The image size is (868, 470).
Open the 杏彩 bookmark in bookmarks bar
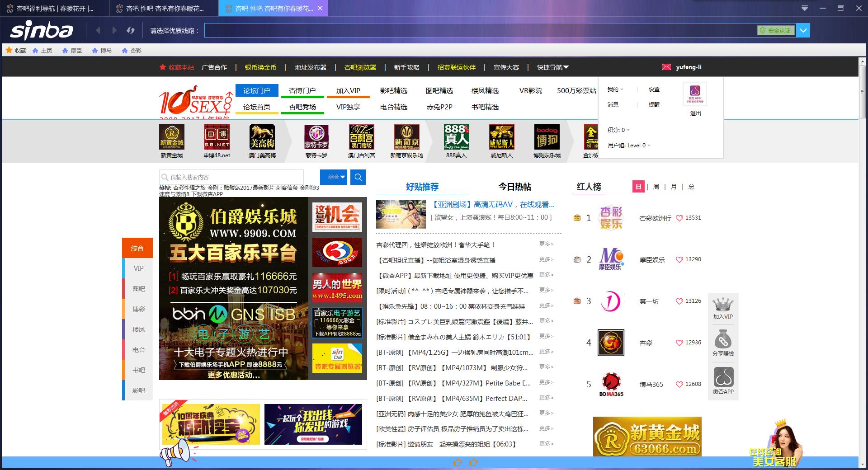pos(132,51)
